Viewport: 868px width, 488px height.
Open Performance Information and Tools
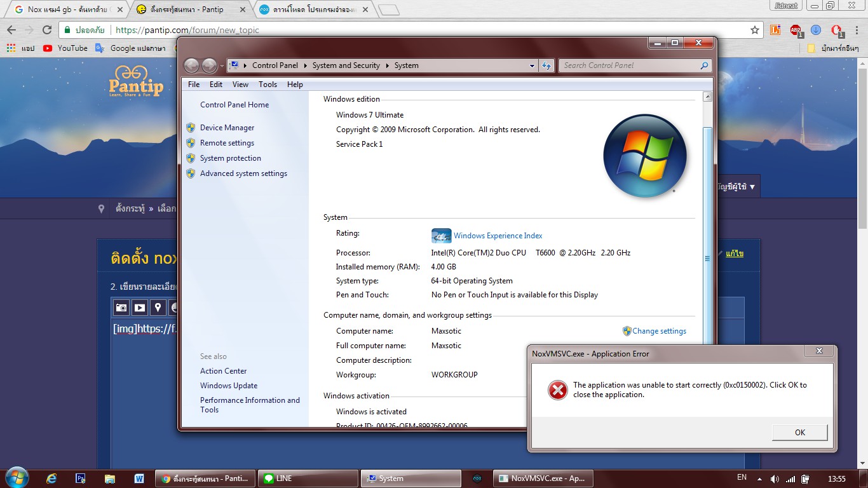pyautogui.click(x=250, y=405)
